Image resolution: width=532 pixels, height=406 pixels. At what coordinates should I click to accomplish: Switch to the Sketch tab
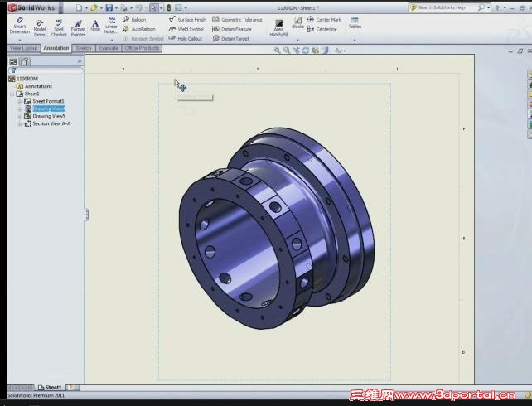[x=84, y=48]
